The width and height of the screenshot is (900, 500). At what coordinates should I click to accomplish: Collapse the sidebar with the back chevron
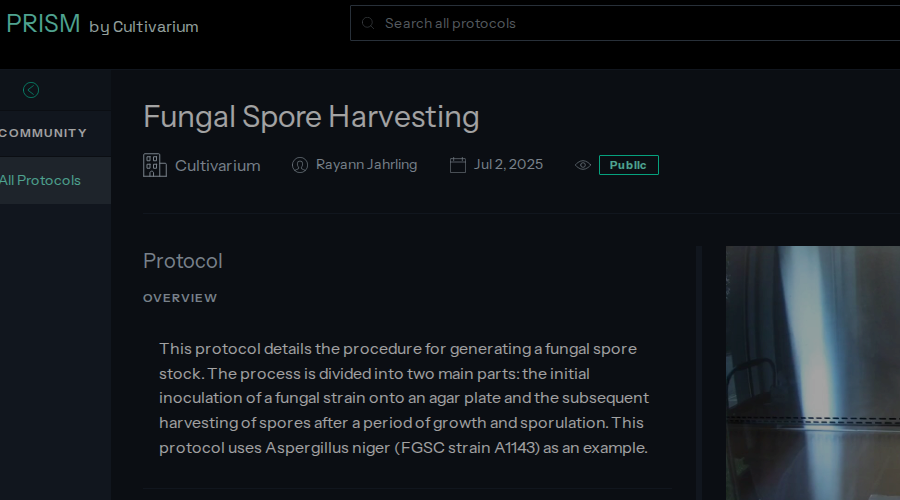[x=31, y=90]
